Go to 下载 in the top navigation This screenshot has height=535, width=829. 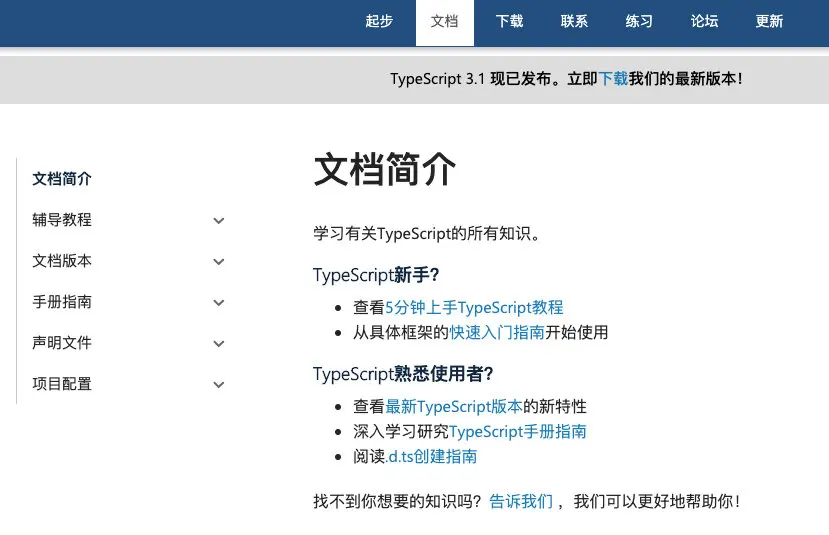click(509, 21)
